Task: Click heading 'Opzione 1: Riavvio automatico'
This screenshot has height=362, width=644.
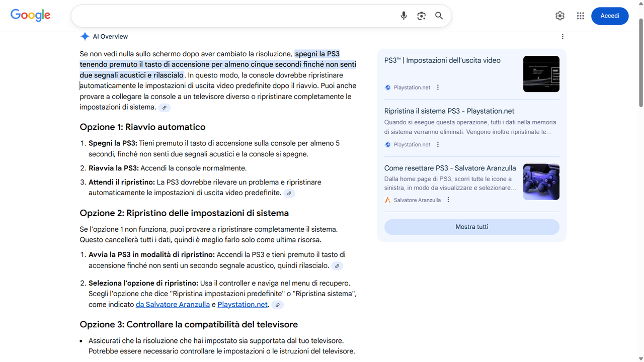Action: [x=142, y=127]
